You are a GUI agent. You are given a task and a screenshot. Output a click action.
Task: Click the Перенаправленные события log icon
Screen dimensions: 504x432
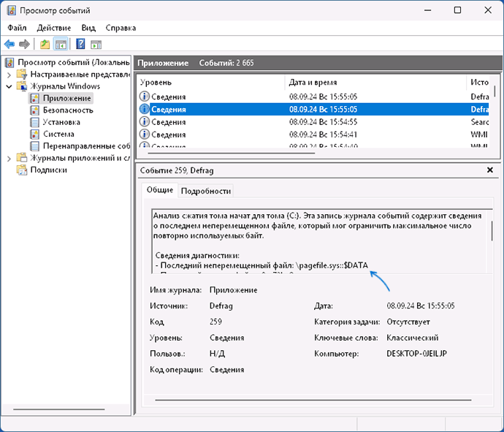(x=34, y=146)
